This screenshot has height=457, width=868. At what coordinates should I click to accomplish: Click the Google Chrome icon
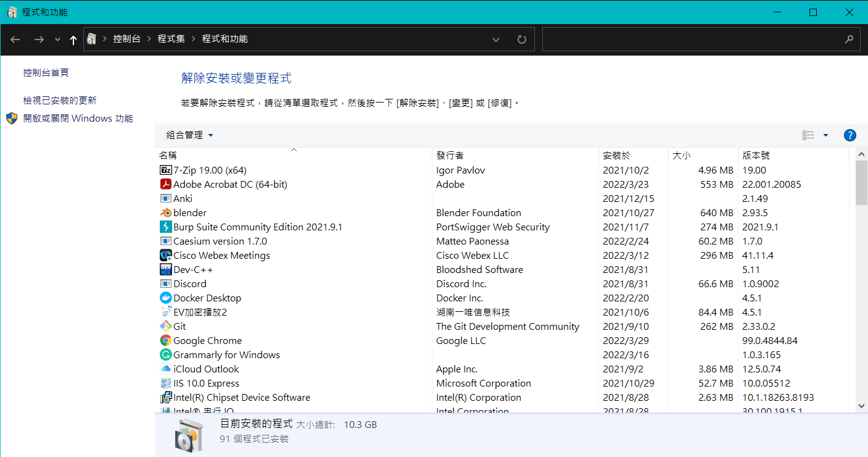pos(165,340)
